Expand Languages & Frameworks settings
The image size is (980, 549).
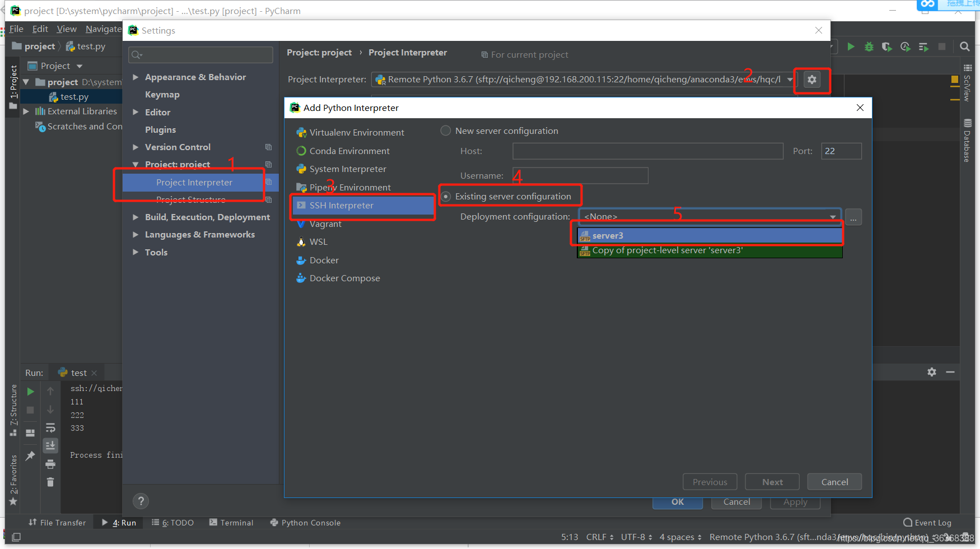[x=136, y=235]
